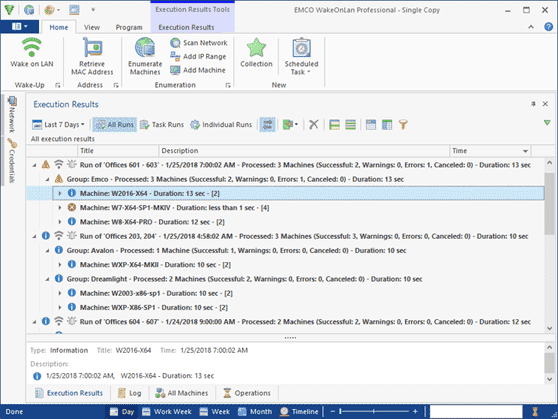Open the Home ribbon tab

pyautogui.click(x=58, y=27)
